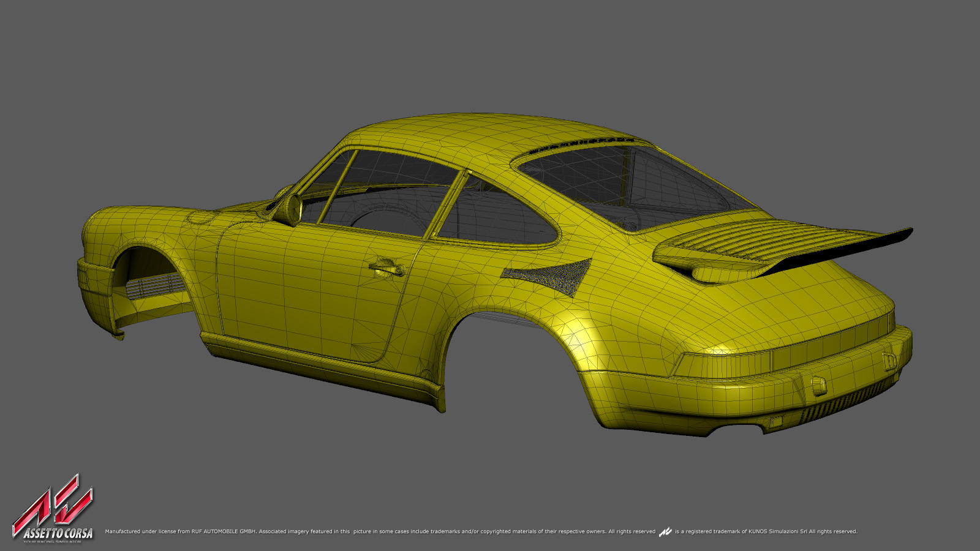Click the KUNOS Simulazioni trademark text
Viewport: 980px width, 551px height.
click(x=766, y=531)
